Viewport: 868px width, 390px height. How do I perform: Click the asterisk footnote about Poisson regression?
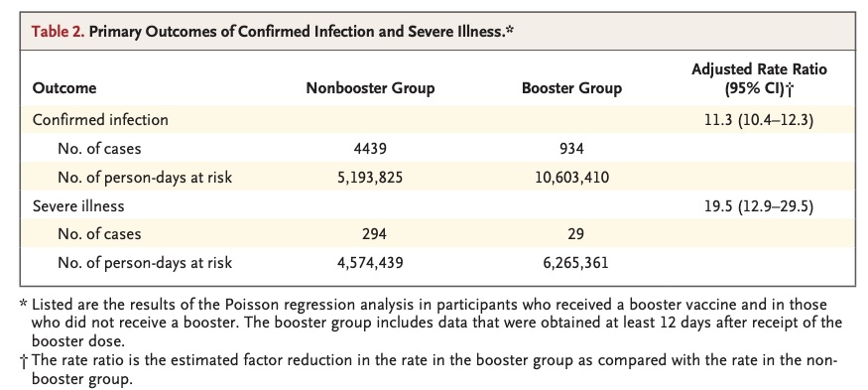tap(431, 323)
